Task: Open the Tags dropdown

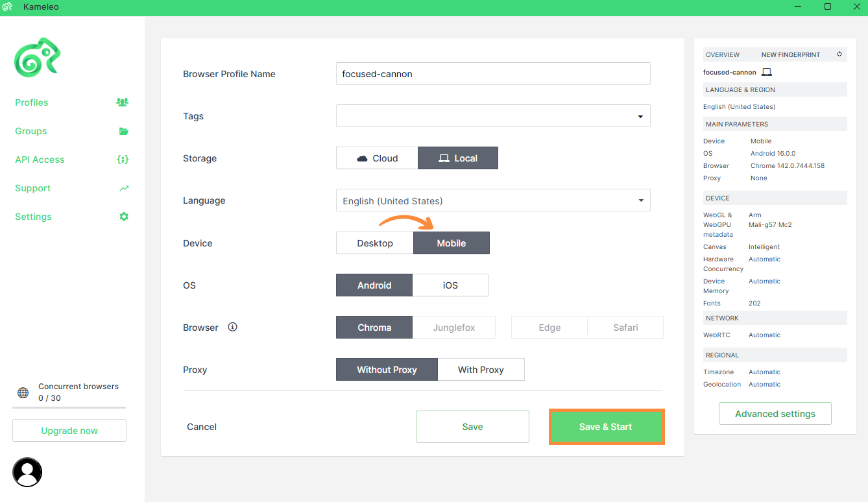Action: 493,116
